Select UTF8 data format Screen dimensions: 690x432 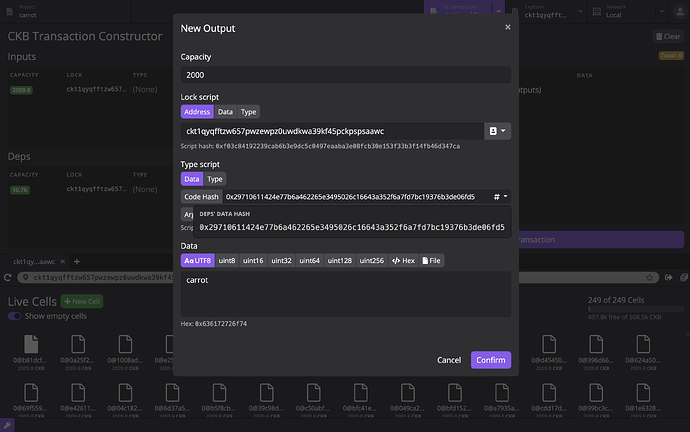(198, 260)
